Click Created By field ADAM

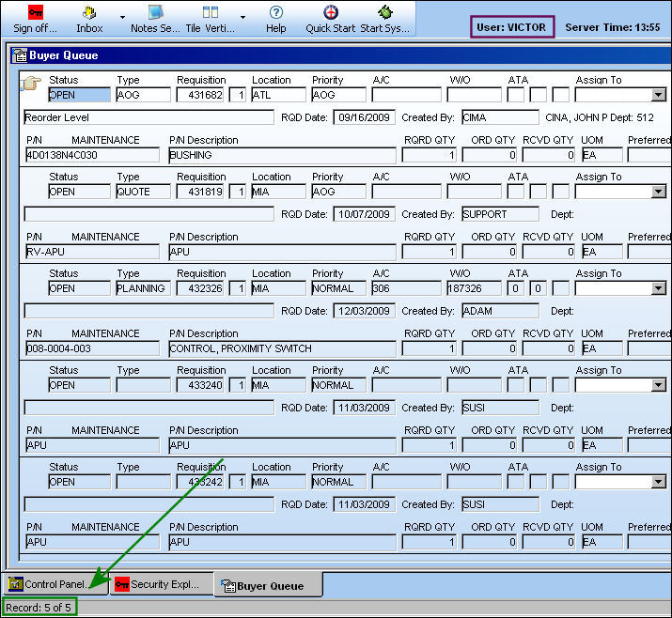[500, 311]
